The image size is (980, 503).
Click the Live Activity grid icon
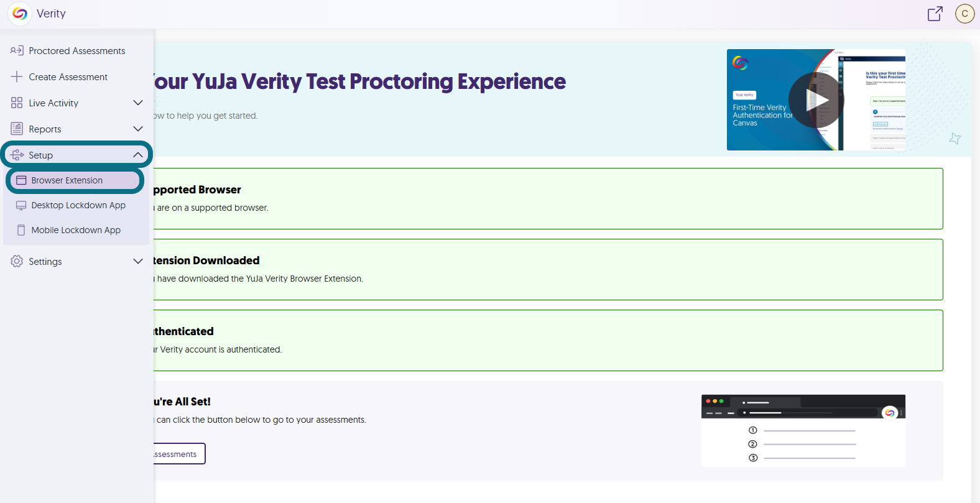(x=17, y=103)
